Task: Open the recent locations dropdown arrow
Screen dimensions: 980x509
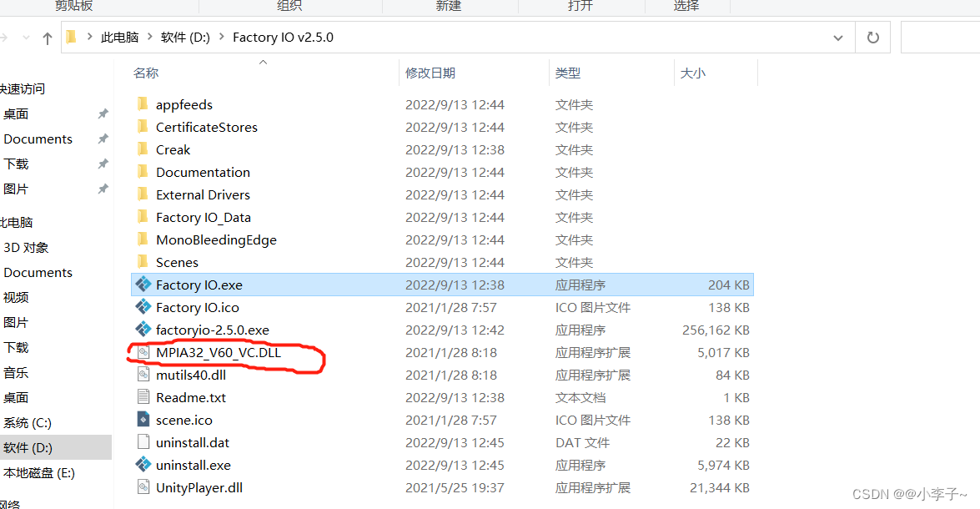Action: (26, 38)
